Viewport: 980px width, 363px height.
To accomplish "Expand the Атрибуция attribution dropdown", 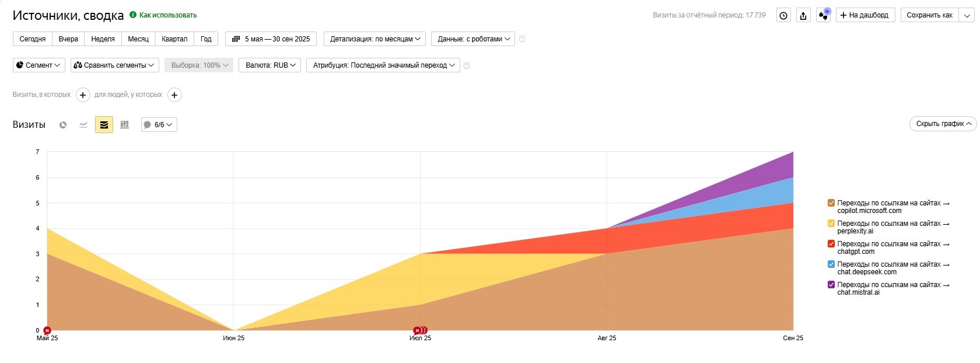I will coord(383,65).
